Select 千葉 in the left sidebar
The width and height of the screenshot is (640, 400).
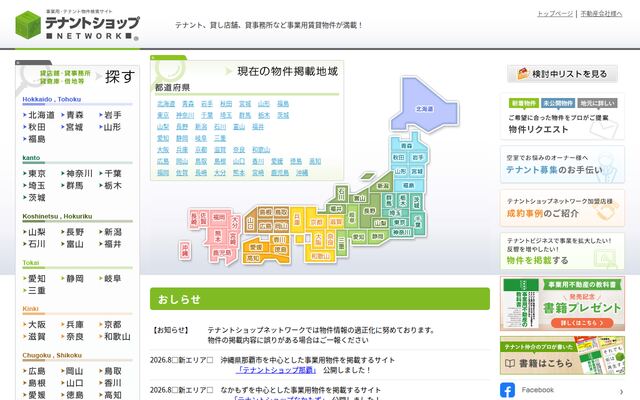[113, 173]
